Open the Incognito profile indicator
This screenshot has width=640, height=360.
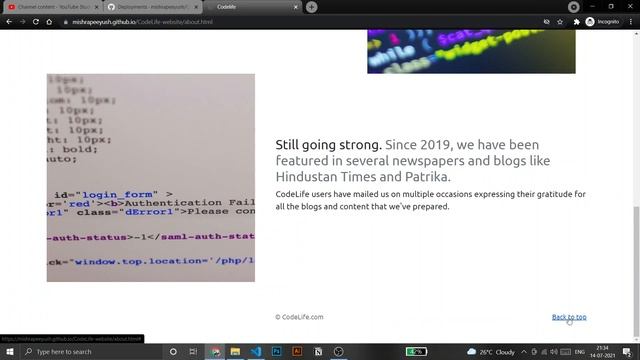coord(602,22)
